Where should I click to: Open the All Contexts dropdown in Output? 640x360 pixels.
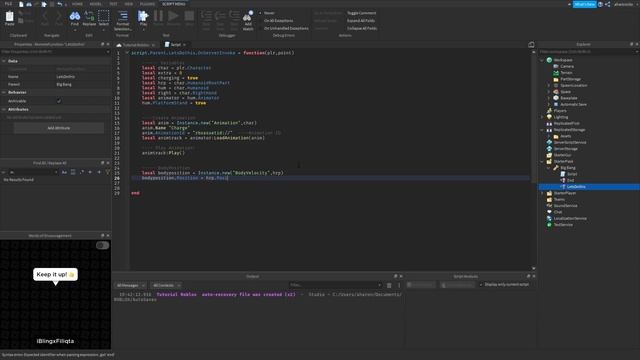pyautogui.click(x=166, y=285)
